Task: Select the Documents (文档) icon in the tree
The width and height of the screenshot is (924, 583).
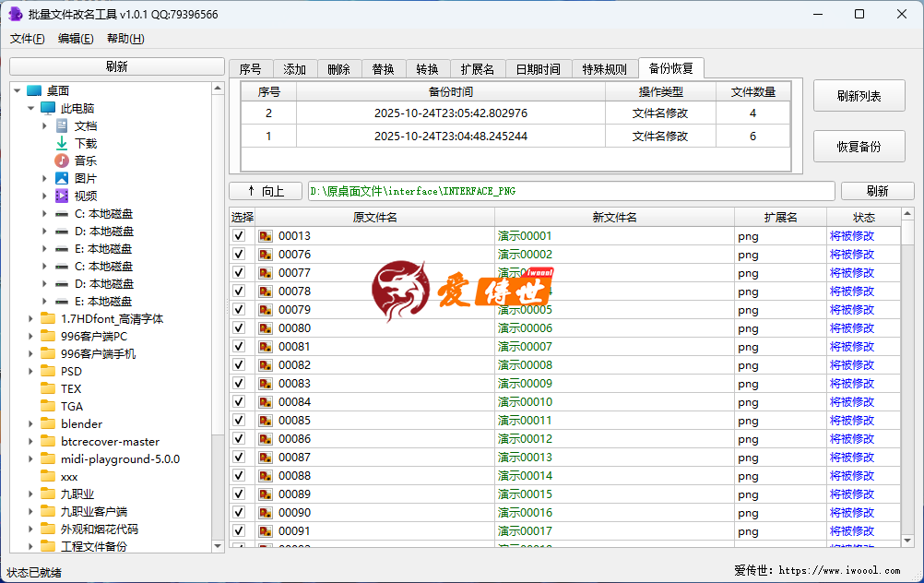Action: [62, 125]
